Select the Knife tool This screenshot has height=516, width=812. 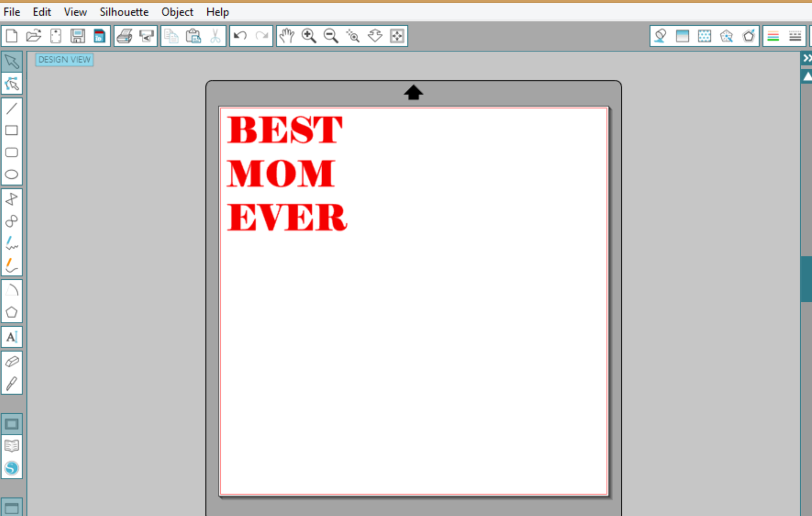coord(12,384)
